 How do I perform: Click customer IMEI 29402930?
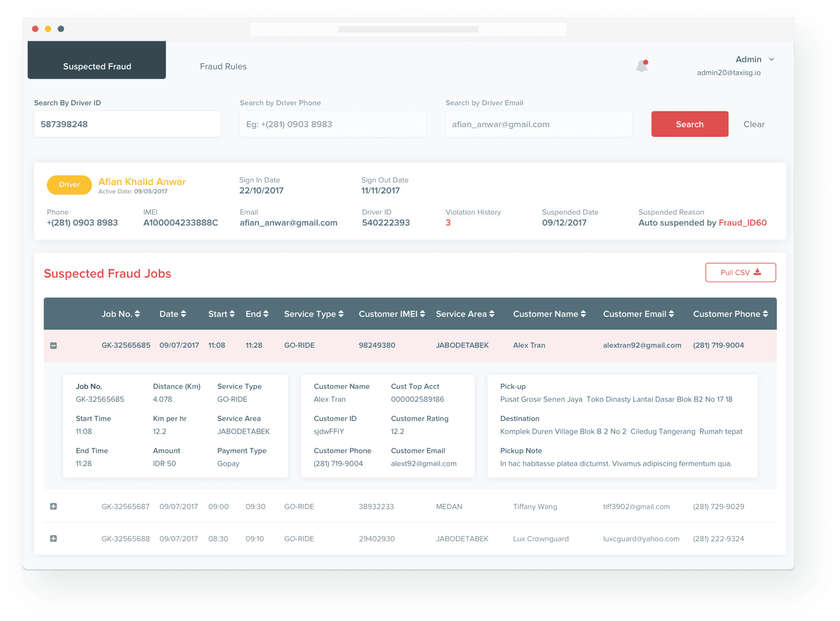377,539
